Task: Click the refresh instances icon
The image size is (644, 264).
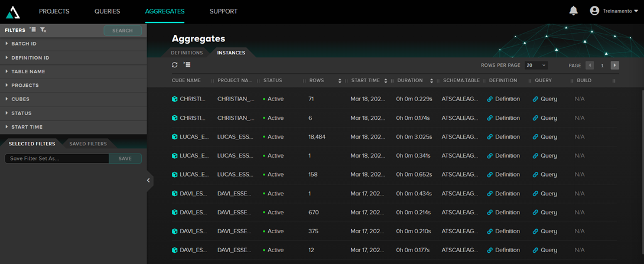Action: click(x=175, y=65)
